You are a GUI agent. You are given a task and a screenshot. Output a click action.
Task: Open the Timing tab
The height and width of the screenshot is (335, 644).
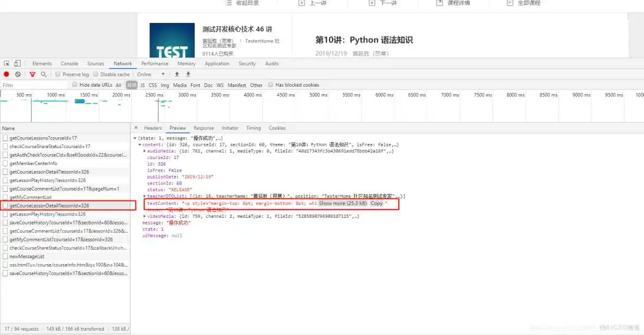tap(253, 128)
